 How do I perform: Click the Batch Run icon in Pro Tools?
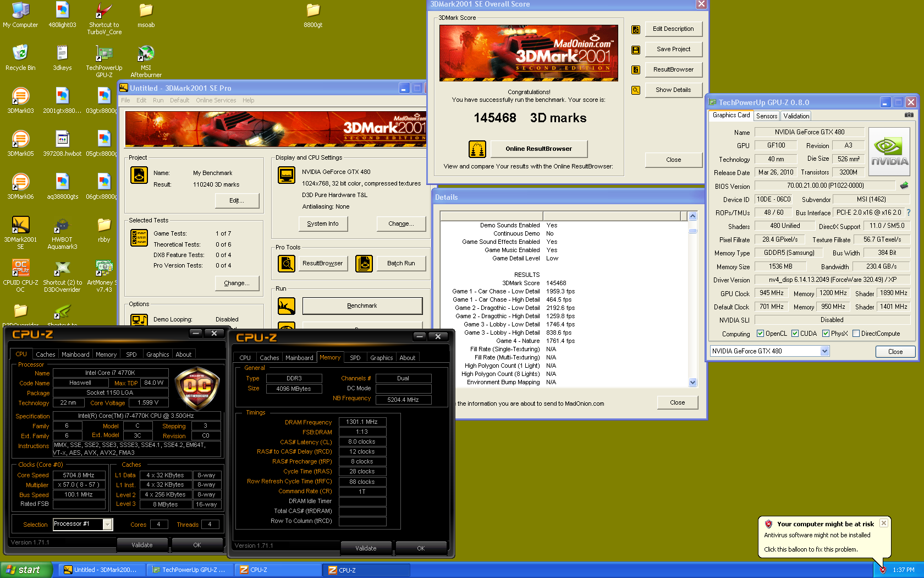(364, 264)
